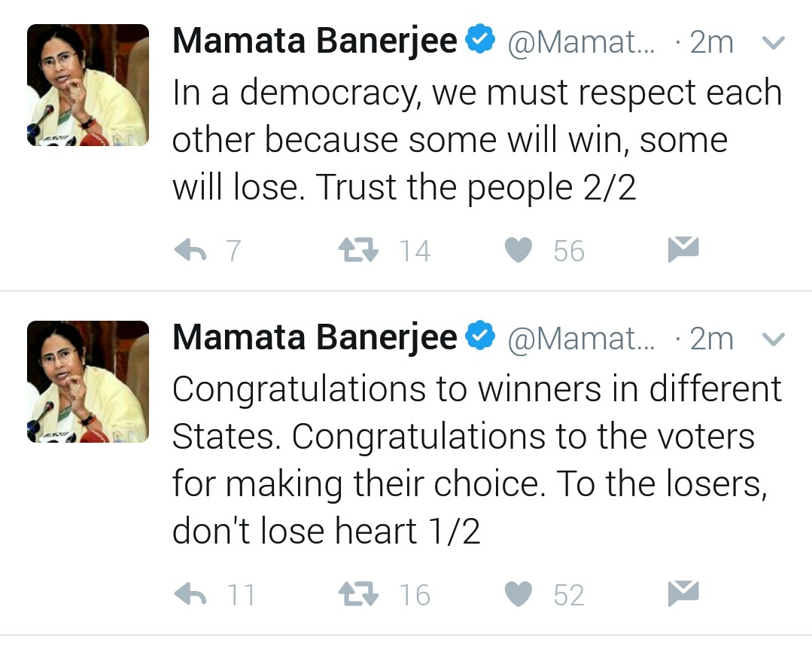Open the tweet text 'In a democracy'
Screen dimensions: 812x652
pyautogui.click(x=476, y=140)
